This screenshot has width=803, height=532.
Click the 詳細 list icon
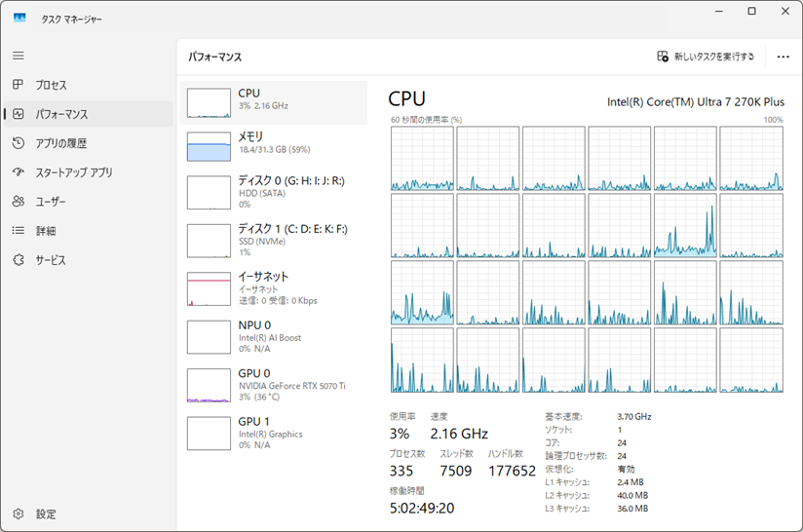pyautogui.click(x=19, y=230)
